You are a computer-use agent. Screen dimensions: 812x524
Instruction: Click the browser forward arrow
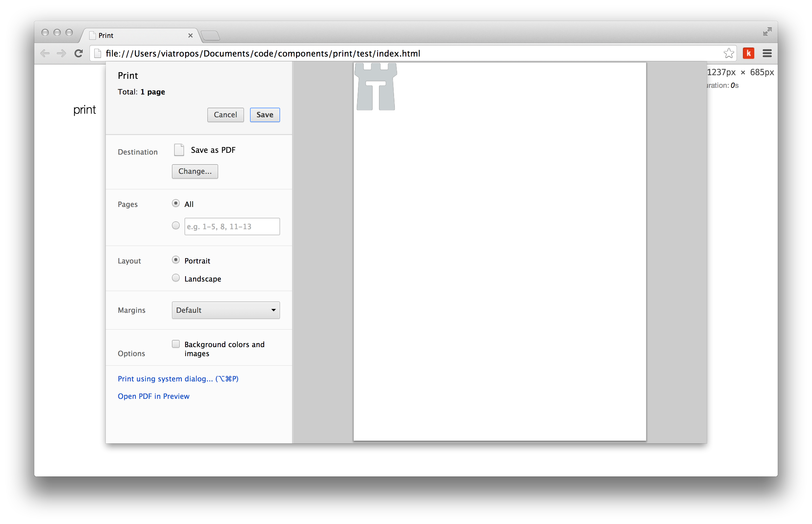(62, 54)
